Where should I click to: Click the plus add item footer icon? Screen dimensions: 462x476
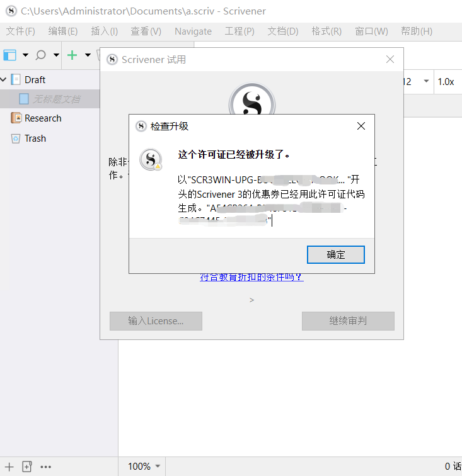[9, 467]
